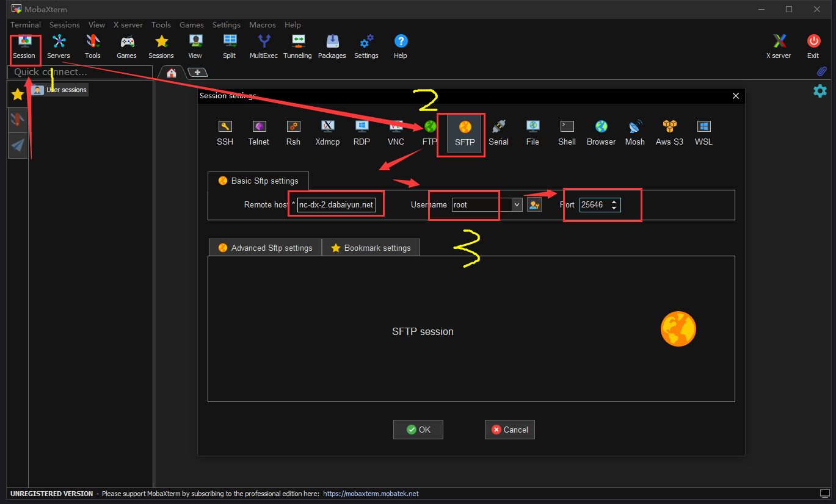Viewport: 836px width, 504px height.
Task: Select SSH session type
Action: (x=225, y=132)
